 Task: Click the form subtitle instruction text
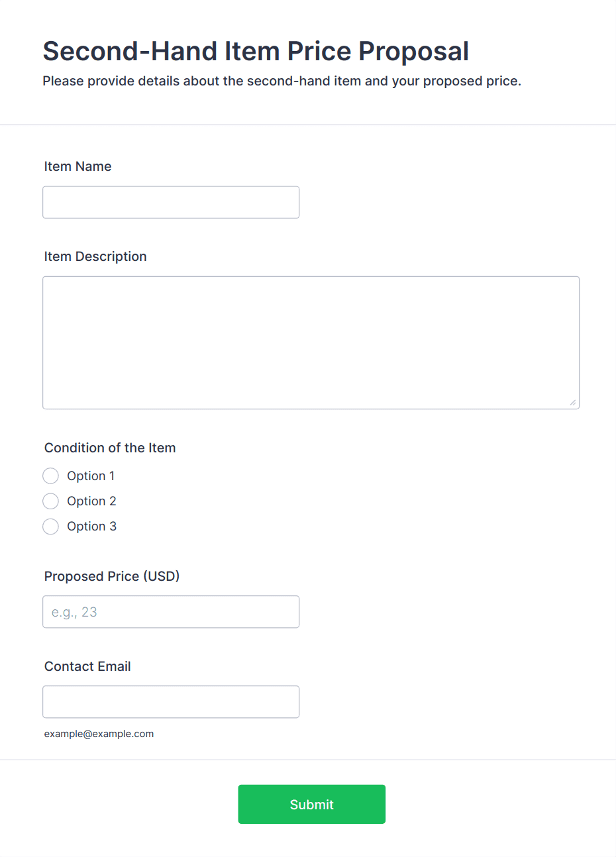click(x=282, y=81)
